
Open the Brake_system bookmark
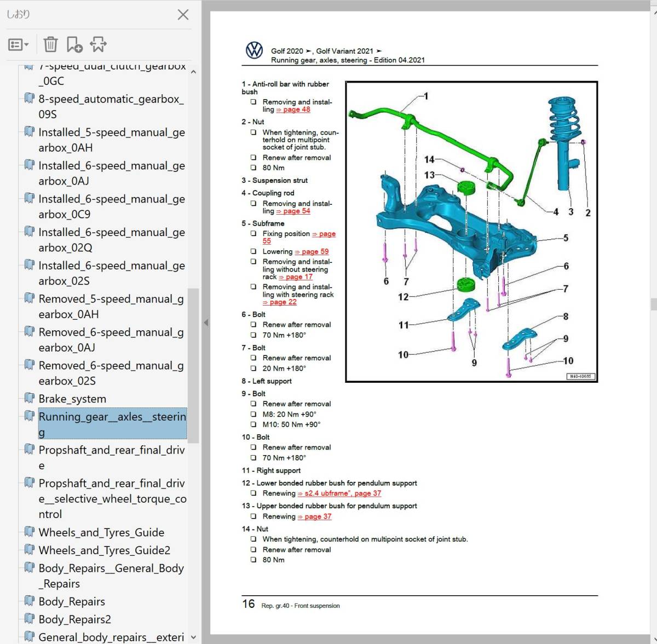(72, 399)
